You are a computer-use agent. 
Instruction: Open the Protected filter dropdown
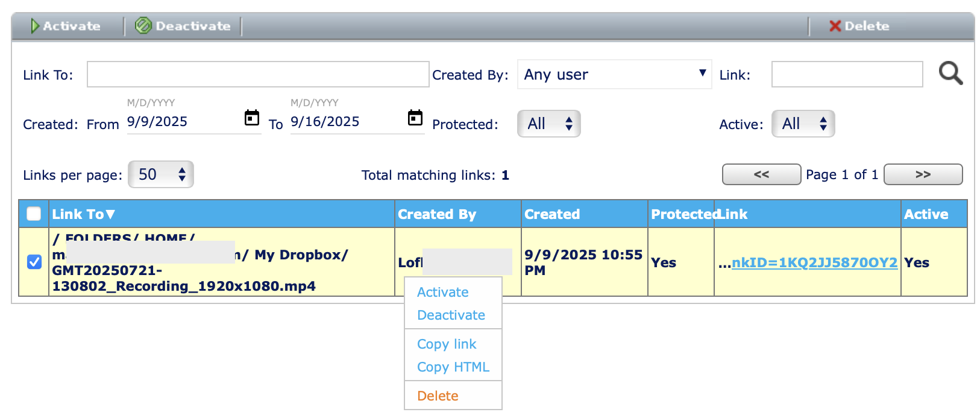(x=548, y=124)
